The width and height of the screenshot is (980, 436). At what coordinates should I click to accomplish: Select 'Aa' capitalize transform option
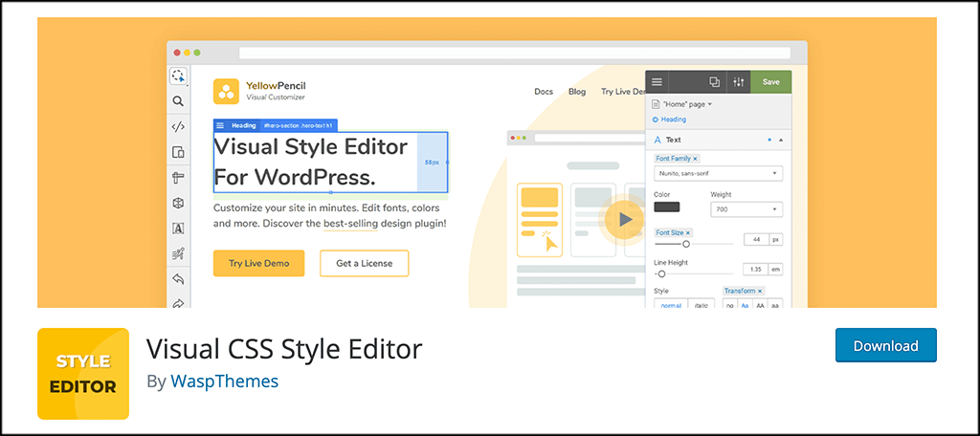(745, 305)
